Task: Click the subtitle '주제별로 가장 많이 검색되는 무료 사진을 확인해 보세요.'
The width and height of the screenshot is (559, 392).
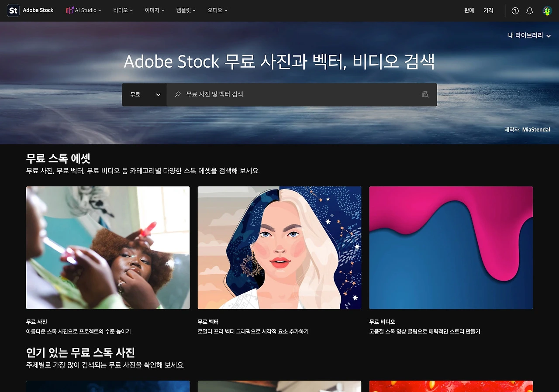Action: 105,365
